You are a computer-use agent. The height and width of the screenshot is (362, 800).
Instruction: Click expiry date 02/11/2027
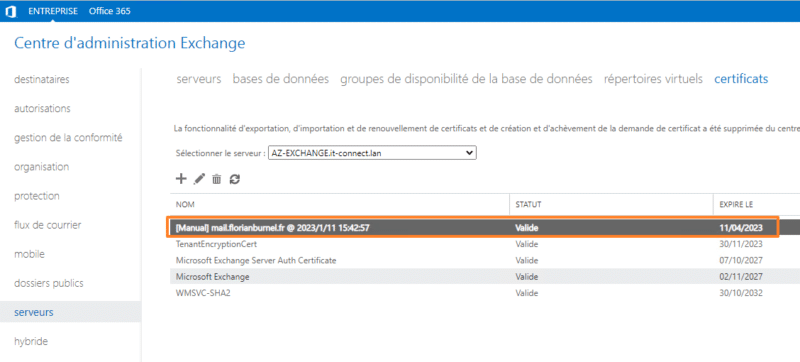(x=741, y=277)
